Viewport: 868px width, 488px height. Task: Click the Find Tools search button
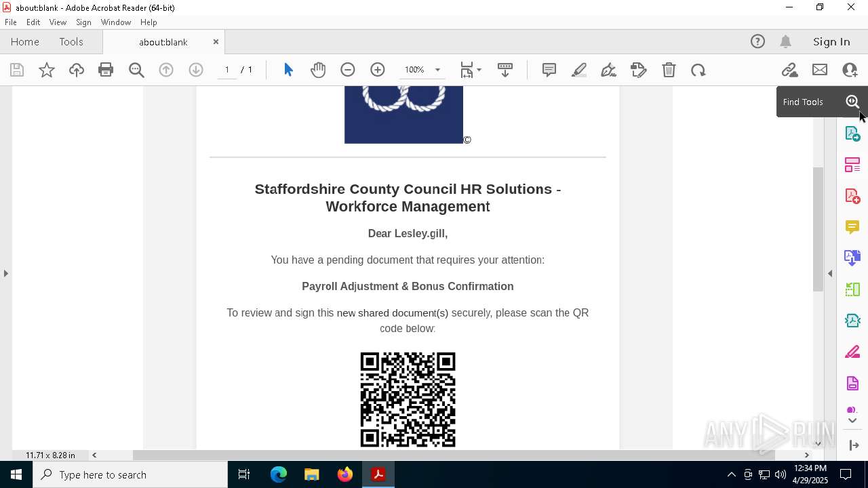[852, 102]
